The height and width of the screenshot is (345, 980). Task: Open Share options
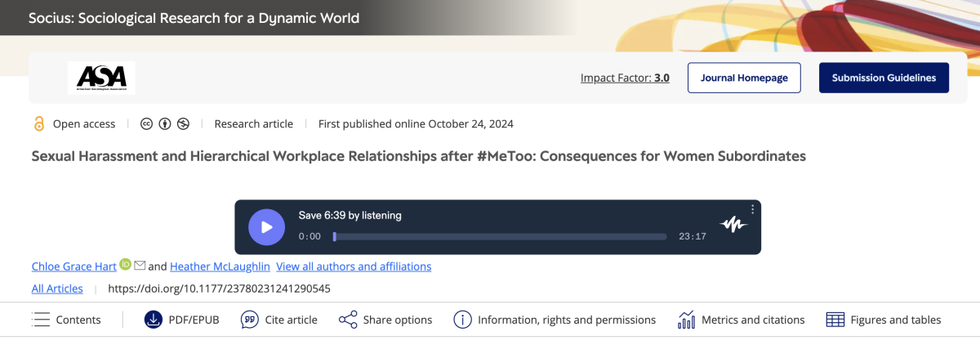tap(385, 320)
